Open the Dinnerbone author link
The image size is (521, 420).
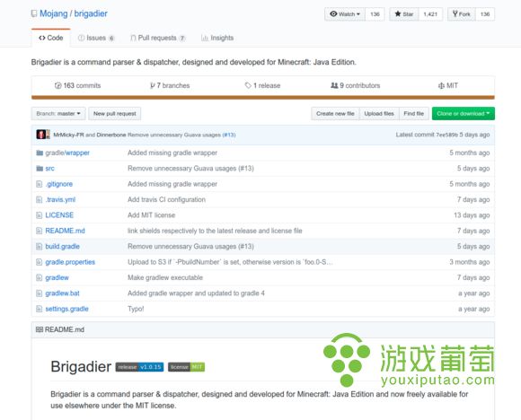pos(111,135)
